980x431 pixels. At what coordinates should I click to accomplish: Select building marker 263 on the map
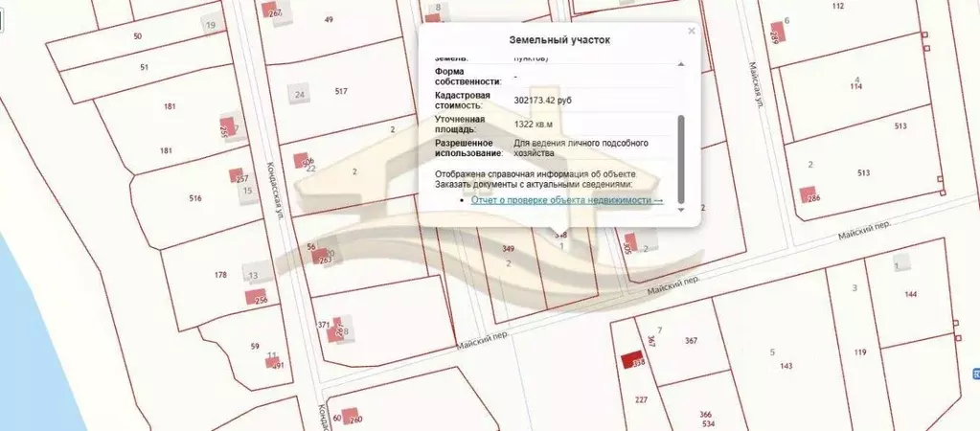320,256
